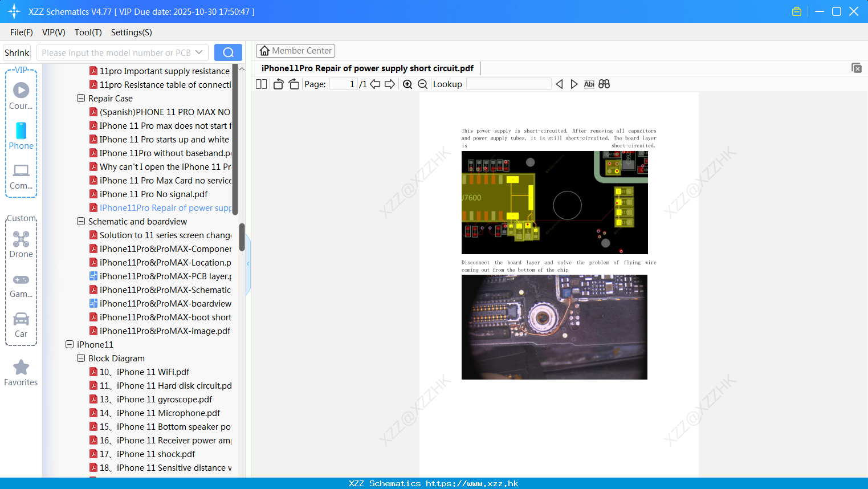Open iPhone11Pro&ProMAX-boardview file
Screen dimensions: 868x489
[160, 303]
